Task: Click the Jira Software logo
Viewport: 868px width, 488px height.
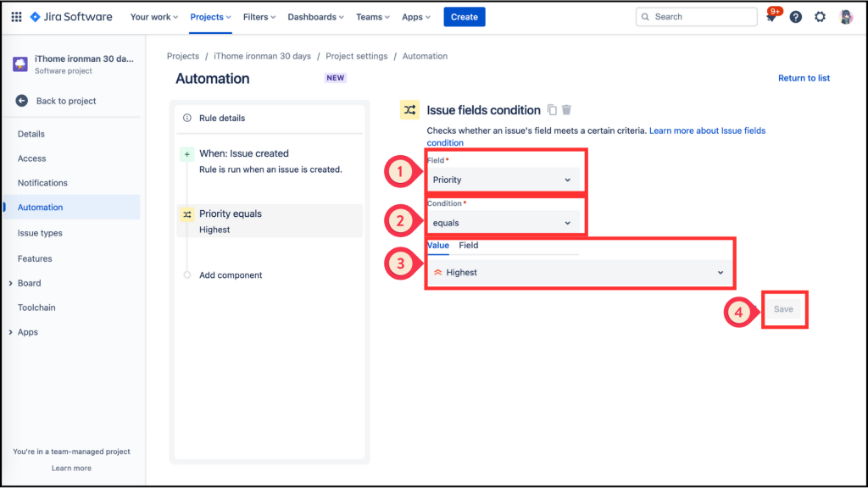Action: (71, 17)
